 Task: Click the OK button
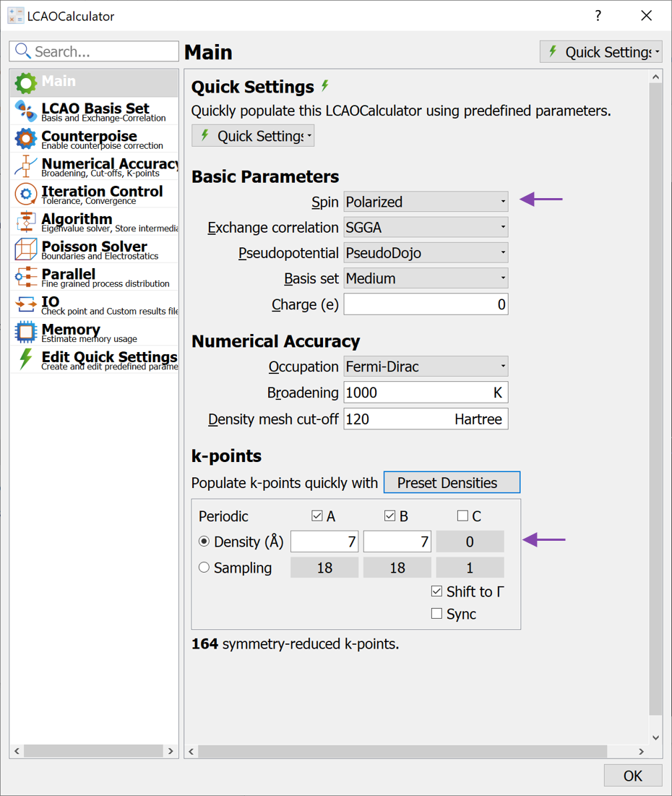click(x=633, y=775)
